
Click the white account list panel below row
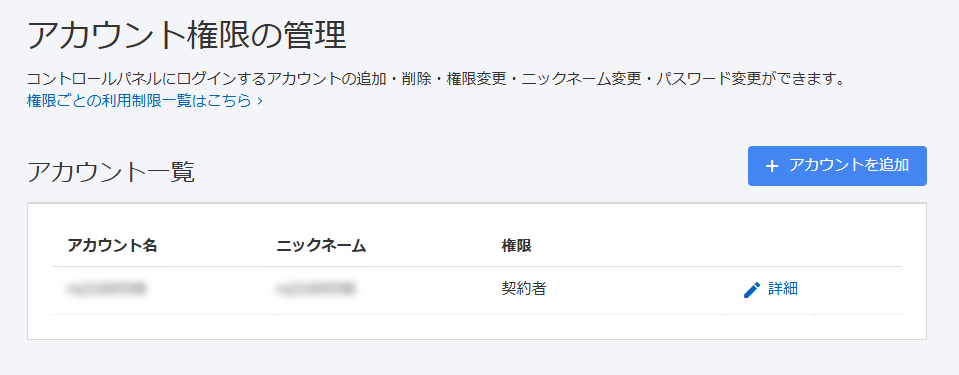(477, 327)
